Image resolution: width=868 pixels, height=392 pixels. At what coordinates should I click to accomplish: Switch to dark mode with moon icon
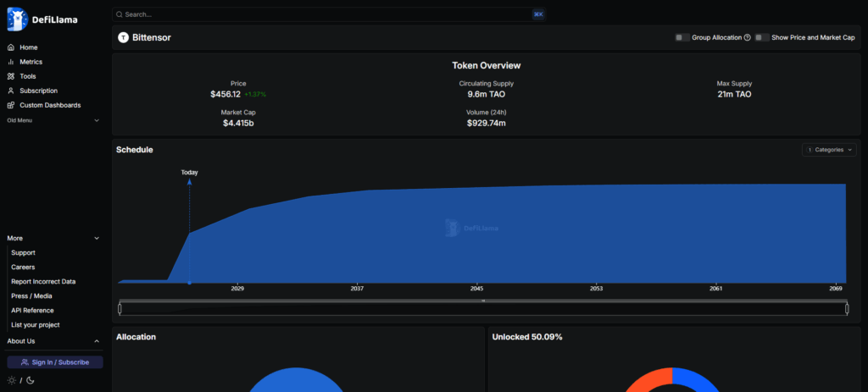click(31, 380)
